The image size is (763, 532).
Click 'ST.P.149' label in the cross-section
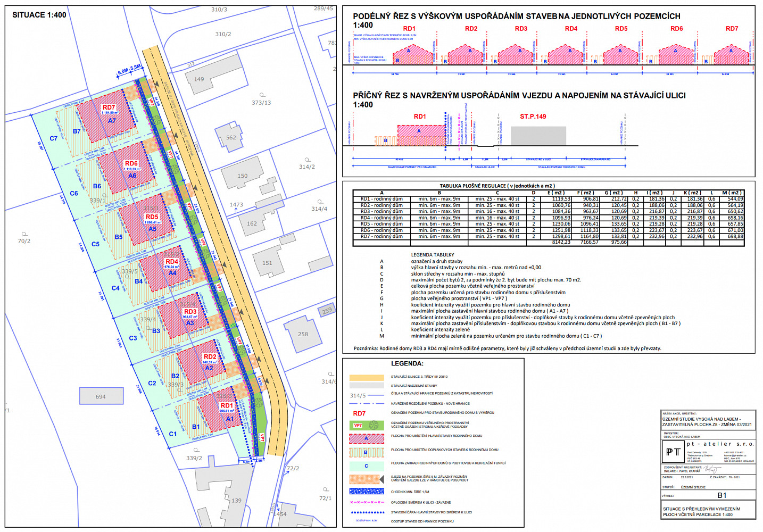point(533,117)
